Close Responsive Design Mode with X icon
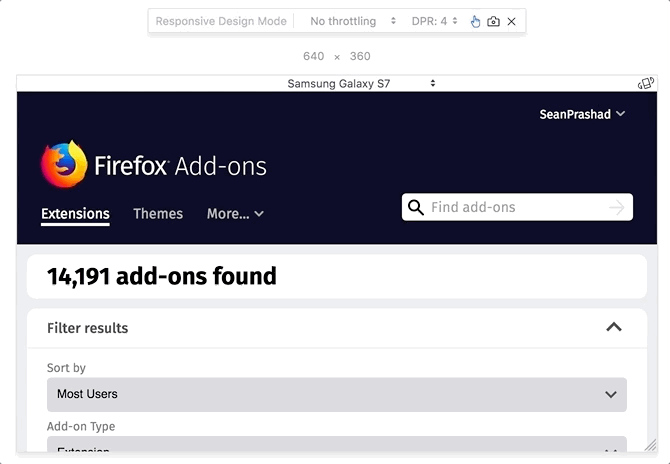This screenshot has height=464, width=670. 511,21
